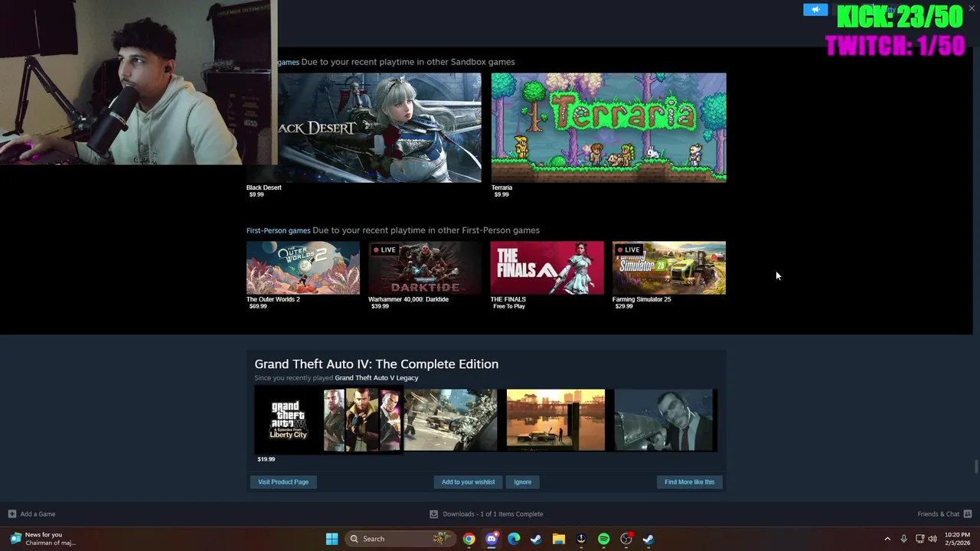This screenshot has height=551, width=980.
Task: Click the Warhammer 40,000: Darktide title text
Action: click(409, 299)
